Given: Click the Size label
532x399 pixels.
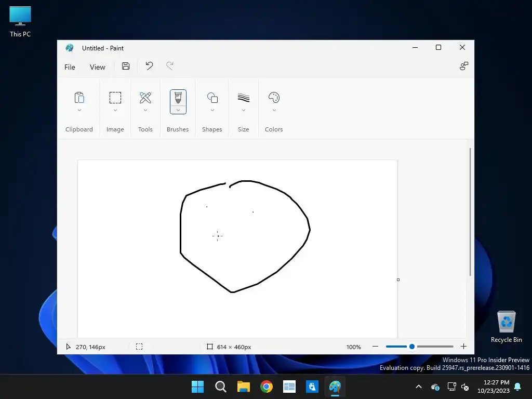Looking at the screenshot, I should [x=243, y=129].
